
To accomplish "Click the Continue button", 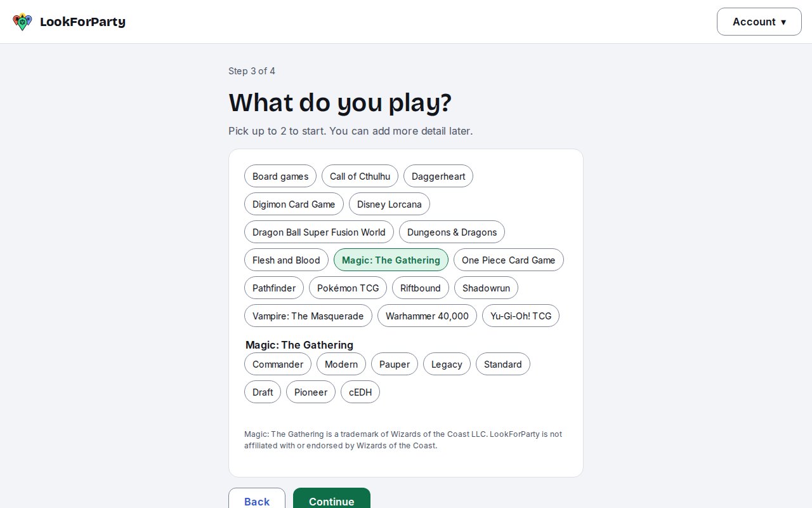I will (x=332, y=498).
